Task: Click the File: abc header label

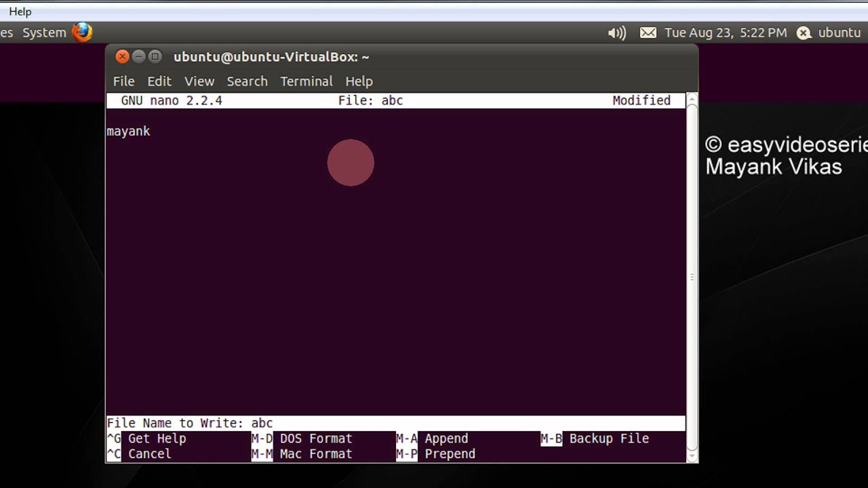Action: pos(370,100)
